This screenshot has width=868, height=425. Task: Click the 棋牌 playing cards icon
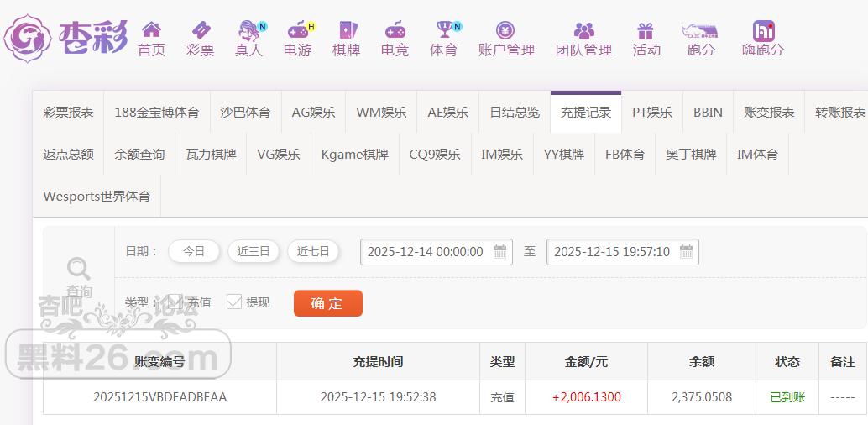[346, 30]
